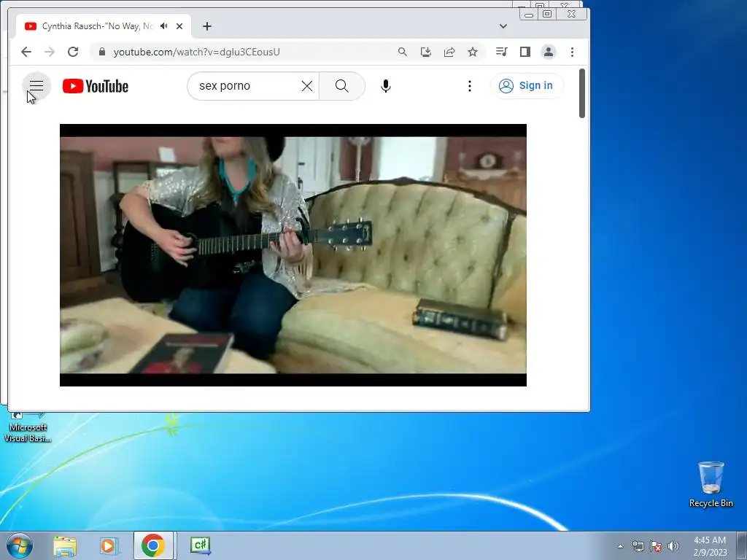Screen dimensions: 747x560
Task: Toggle Chrome side panel
Action: pos(525,52)
